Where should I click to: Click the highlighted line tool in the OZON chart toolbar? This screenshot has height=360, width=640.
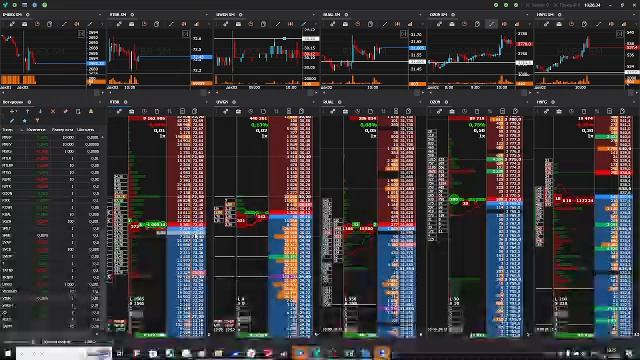tap(491, 24)
